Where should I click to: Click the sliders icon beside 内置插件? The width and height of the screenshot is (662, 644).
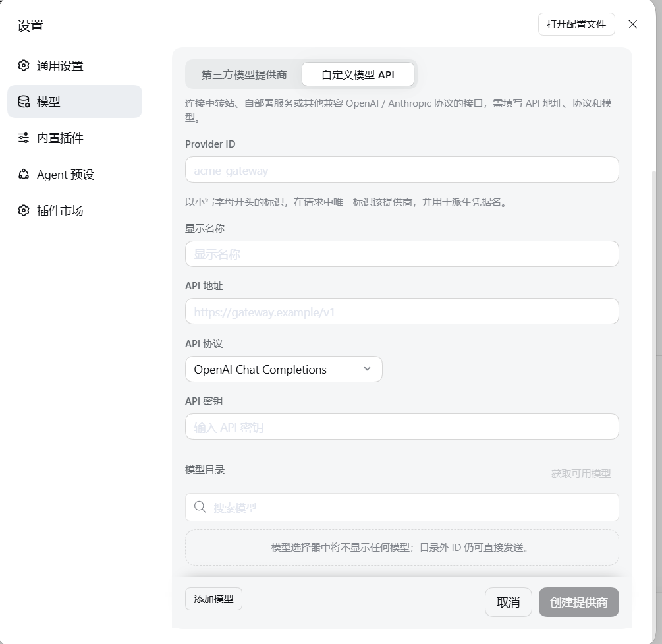[x=24, y=138]
